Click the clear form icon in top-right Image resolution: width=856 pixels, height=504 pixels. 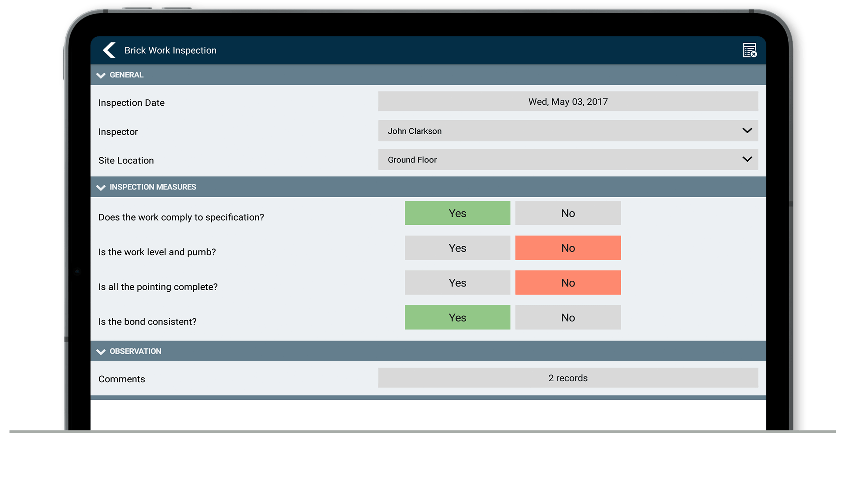(x=749, y=50)
